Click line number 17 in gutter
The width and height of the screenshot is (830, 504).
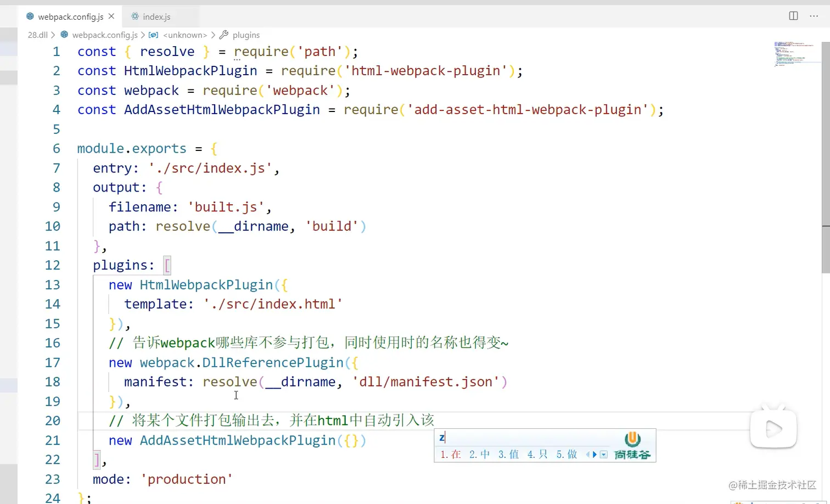coord(53,362)
